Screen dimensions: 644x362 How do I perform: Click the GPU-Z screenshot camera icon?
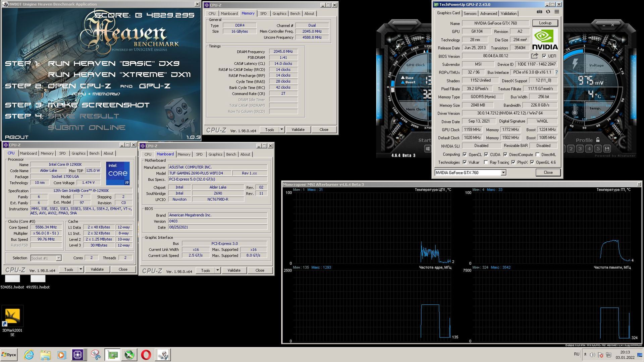[x=539, y=12]
